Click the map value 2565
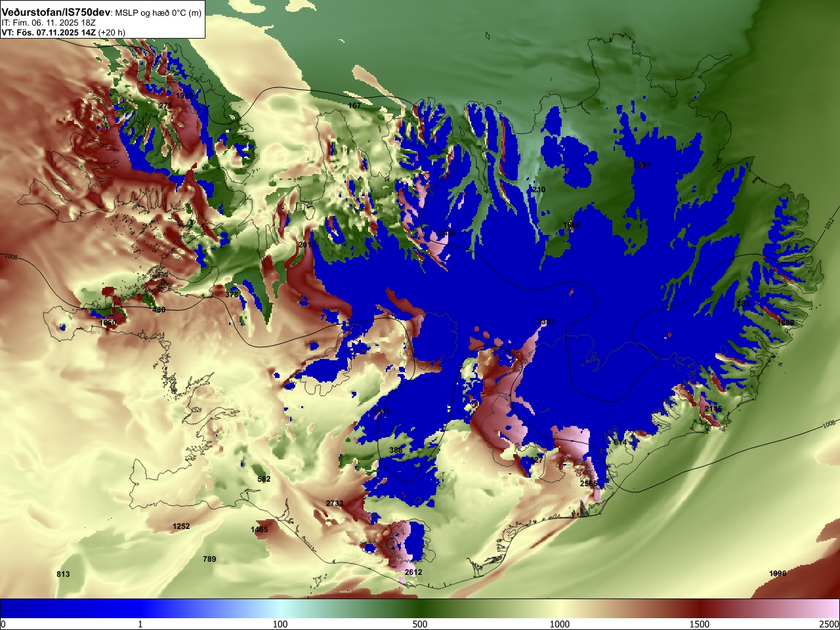The width and height of the screenshot is (840, 630). (589, 484)
